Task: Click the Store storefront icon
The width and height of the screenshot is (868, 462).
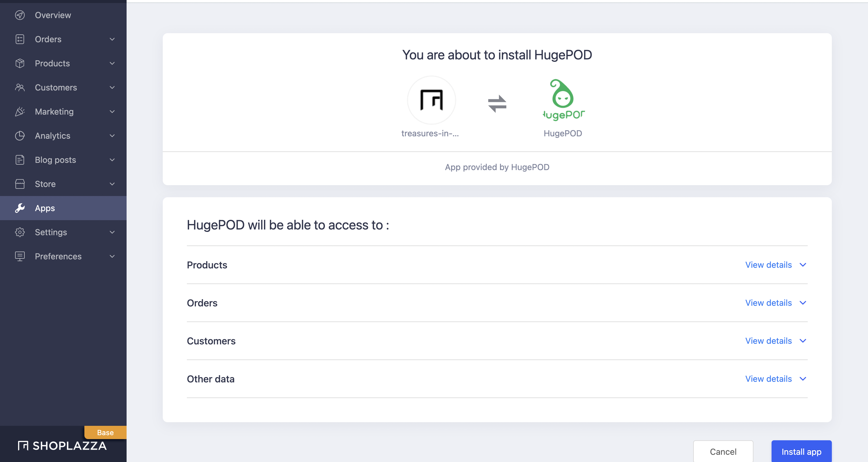Action: [20, 184]
